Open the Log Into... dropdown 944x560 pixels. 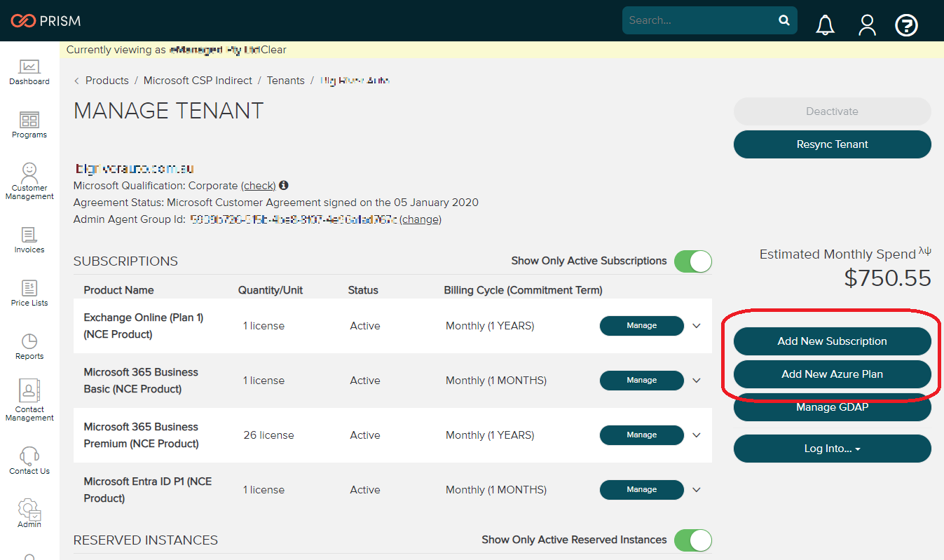pyautogui.click(x=832, y=449)
